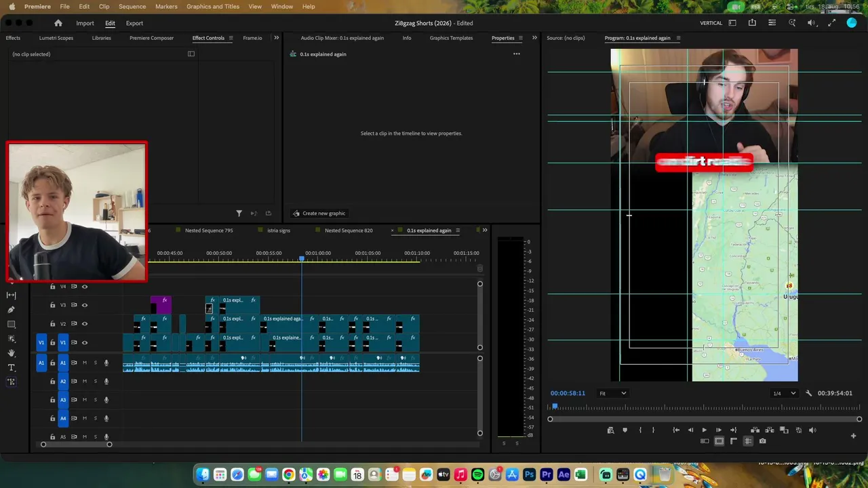This screenshot has height=488, width=868.
Task: Switch to the Import workspace
Action: click(x=85, y=23)
